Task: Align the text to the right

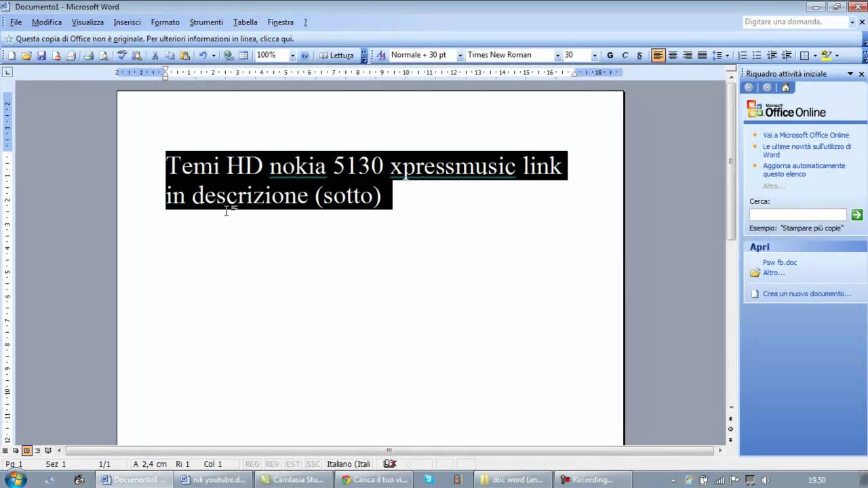Action: tap(688, 56)
